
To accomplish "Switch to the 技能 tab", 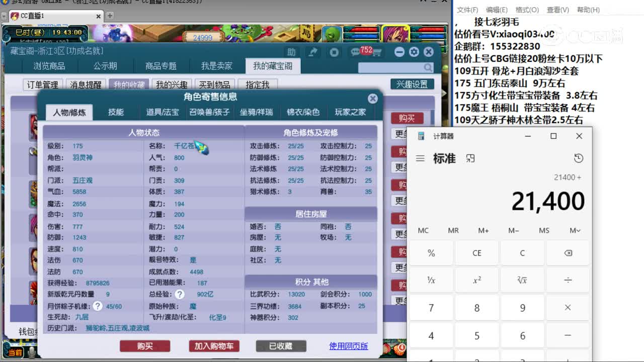I will (116, 112).
